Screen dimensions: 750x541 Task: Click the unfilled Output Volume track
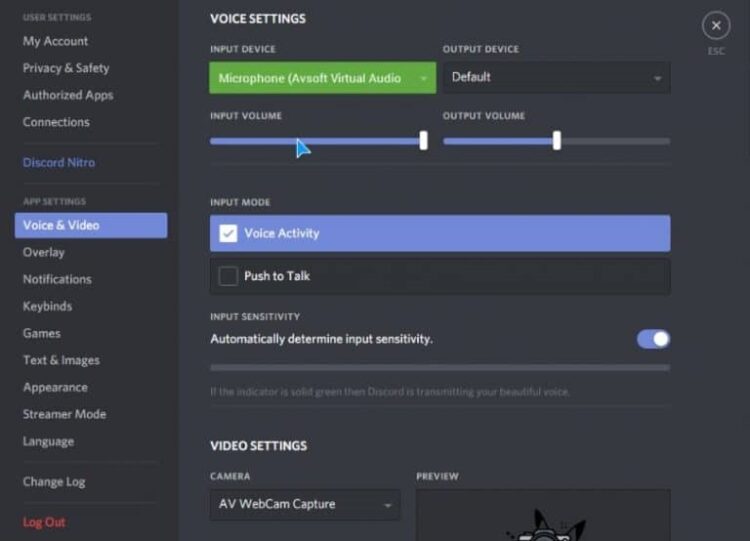[616, 141]
